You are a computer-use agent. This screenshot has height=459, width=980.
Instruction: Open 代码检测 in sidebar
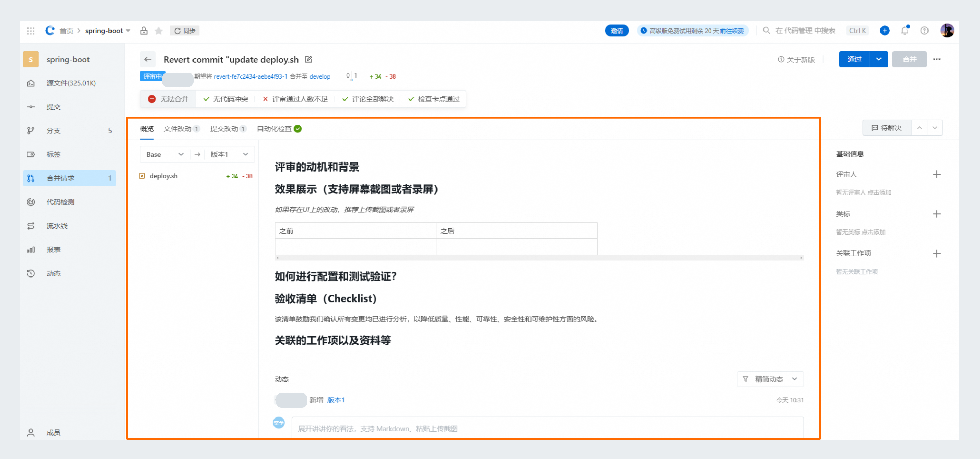tap(69, 202)
